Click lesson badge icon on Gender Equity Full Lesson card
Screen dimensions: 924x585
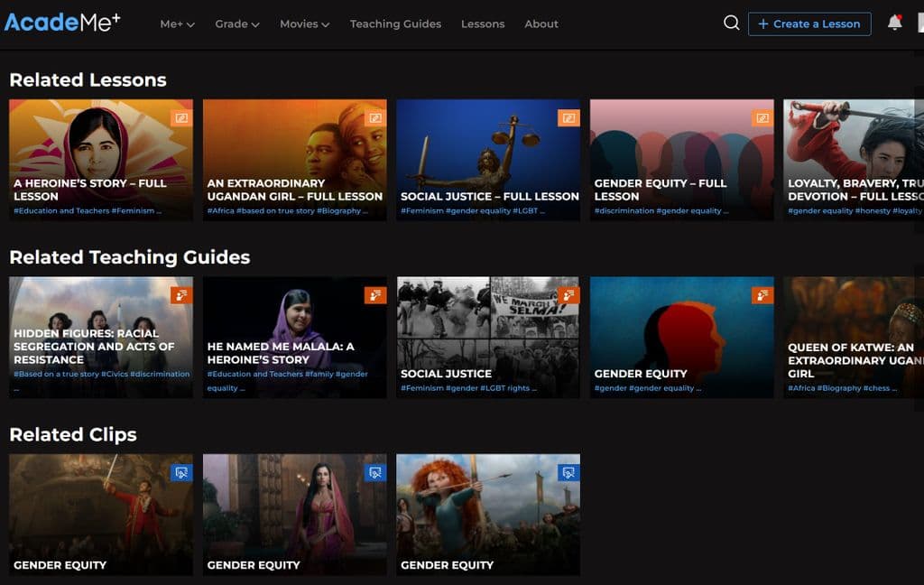click(x=762, y=118)
